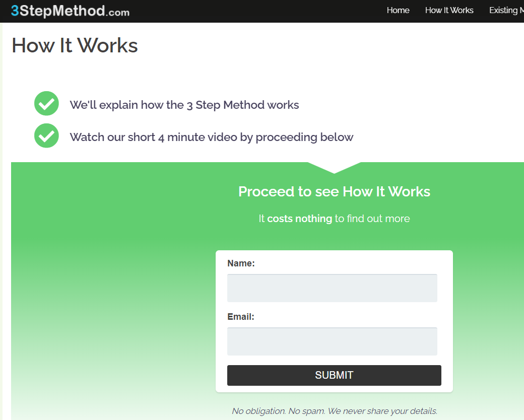Click the Name: field label
524x420 pixels.
point(241,263)
